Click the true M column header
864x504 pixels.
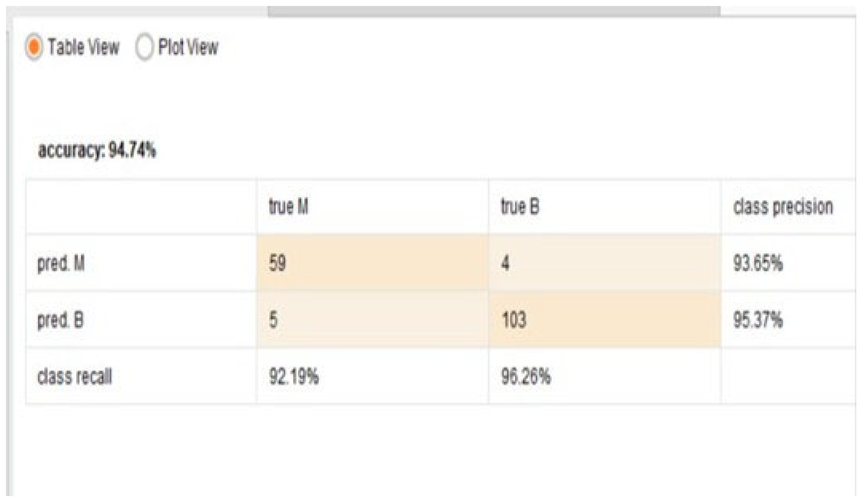(288, 207)
